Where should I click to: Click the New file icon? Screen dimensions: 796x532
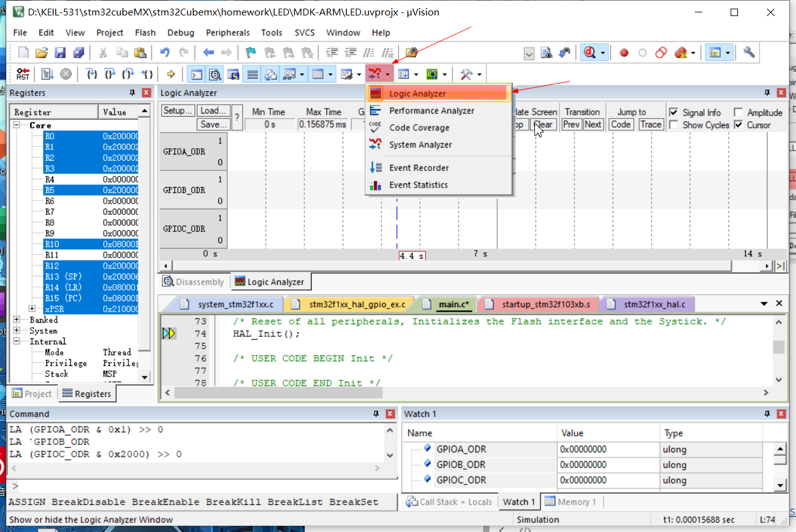pos(23,52)
